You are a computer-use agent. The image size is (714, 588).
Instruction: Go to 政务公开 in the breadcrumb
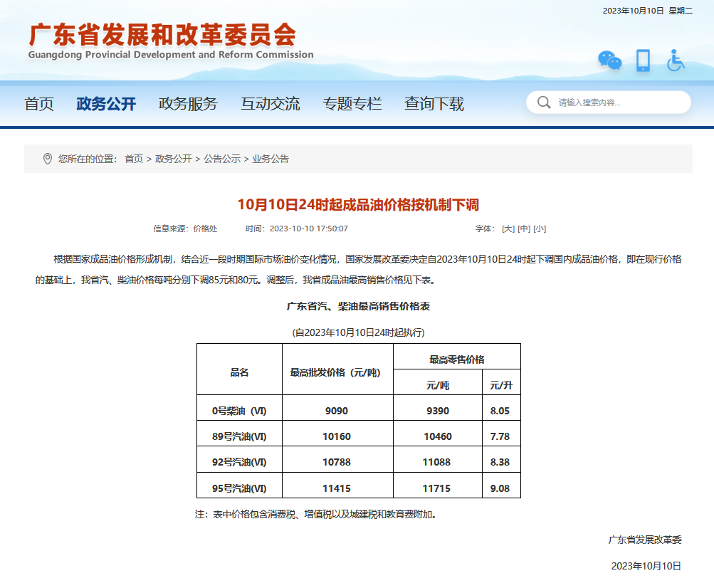[174, 159]
